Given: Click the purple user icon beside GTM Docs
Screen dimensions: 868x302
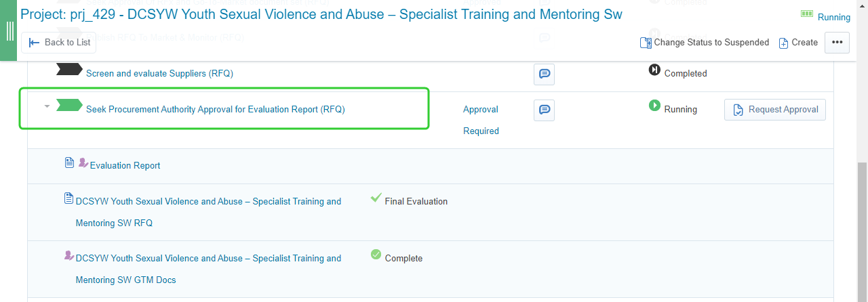Looking at the screenshot, I should pos(68,255).
